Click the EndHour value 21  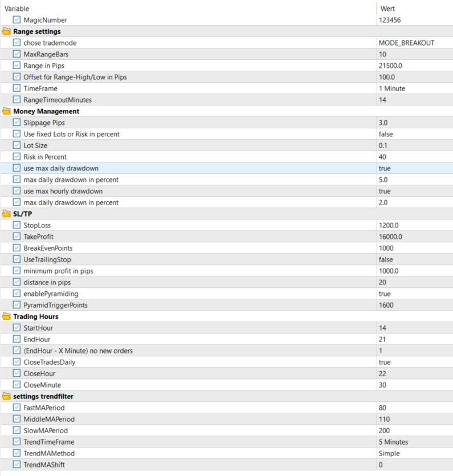point(382,339)
